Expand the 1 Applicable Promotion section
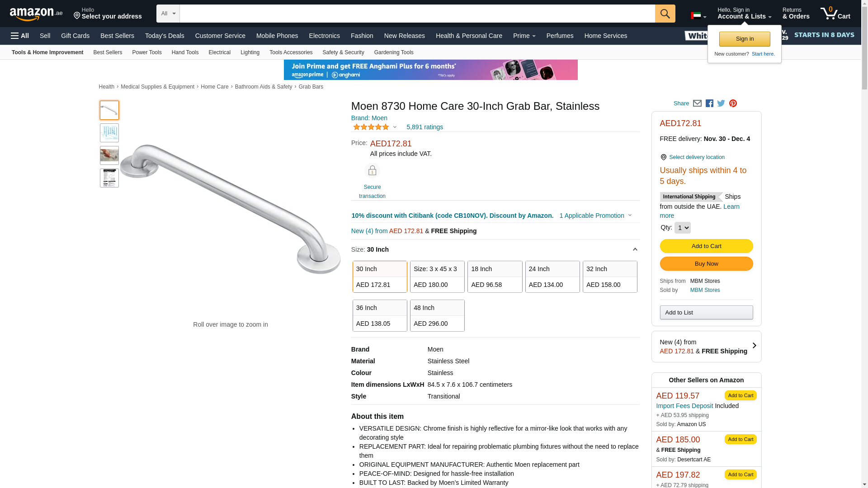The height and width of the screenshot is (488, 868). tap(595, 216)
